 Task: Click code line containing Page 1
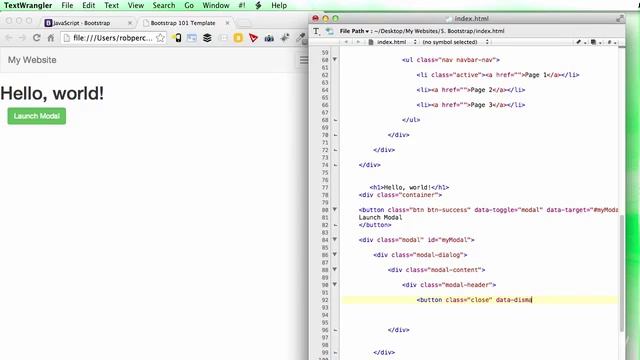498,75
